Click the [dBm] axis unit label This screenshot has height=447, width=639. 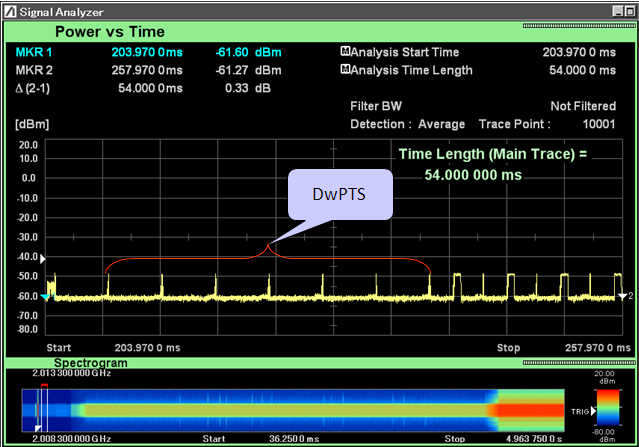coord(32,124)
